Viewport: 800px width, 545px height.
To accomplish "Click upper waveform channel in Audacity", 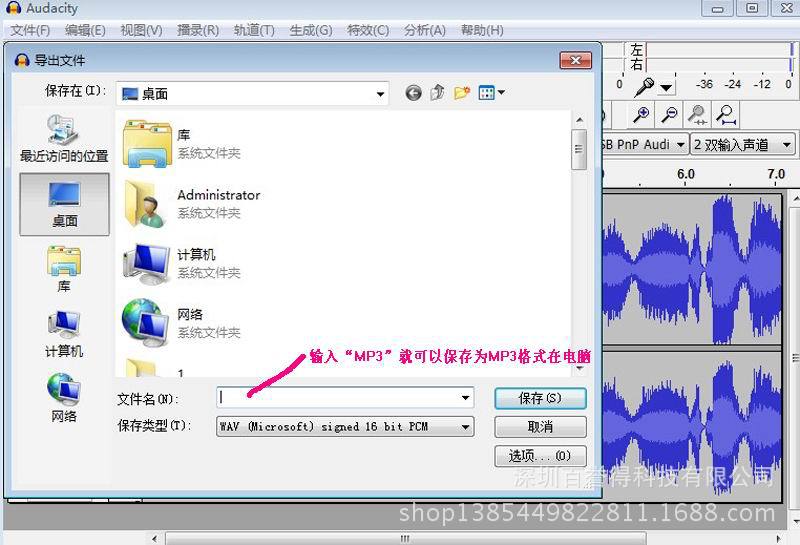I will (692, 269).
